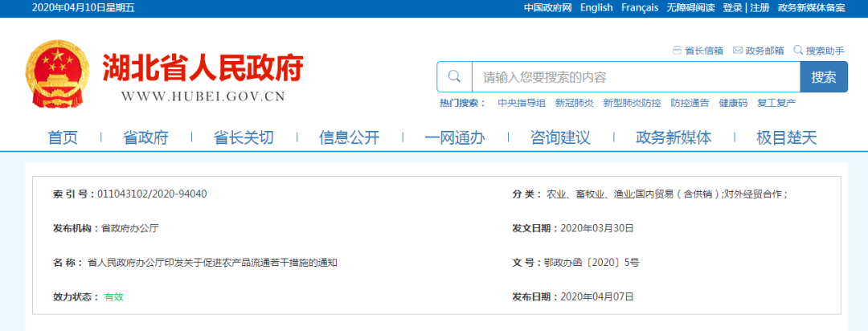Select index number 011043102/2020-94040
This screenshot has height=331, width=868.
(x=152, y=194)
